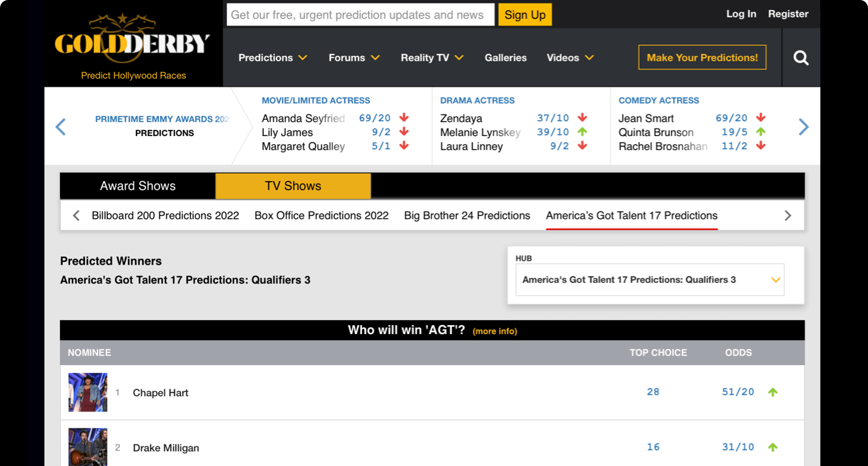
Task: Click Margaret Qualley's odds 5/1
Action: 381,146
